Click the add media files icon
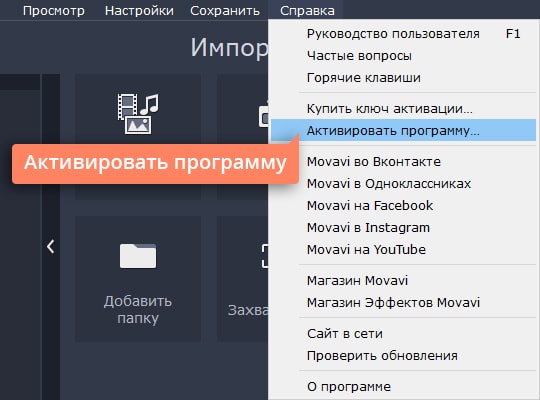 click(x=138, y=113)
